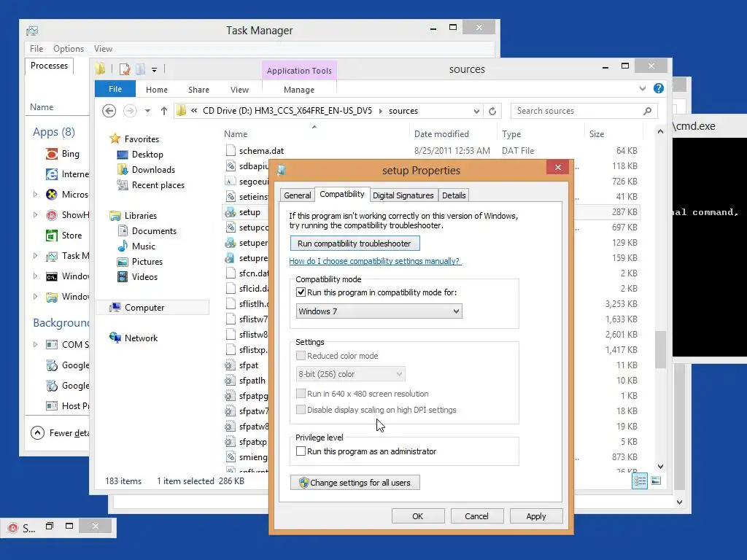Screen dimensions: 747x560
Task: Collapse Task Manager with Fewer details
Action: (x=60, y=433)
